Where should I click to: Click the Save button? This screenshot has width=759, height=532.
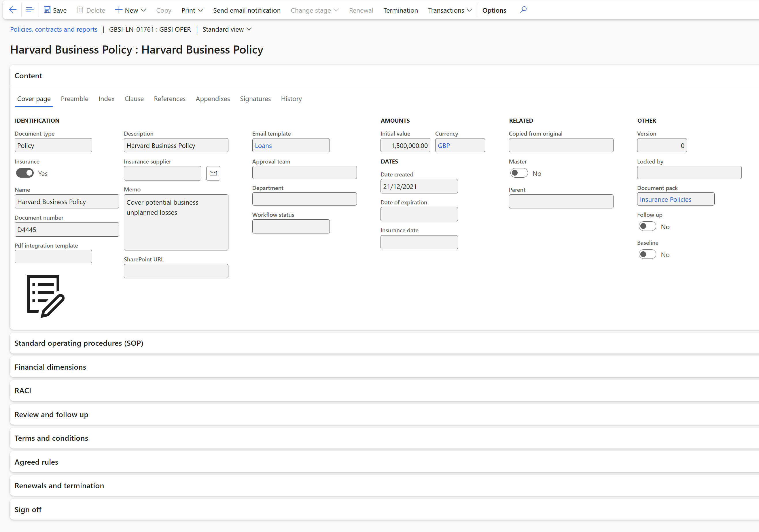tap(55, 10)
